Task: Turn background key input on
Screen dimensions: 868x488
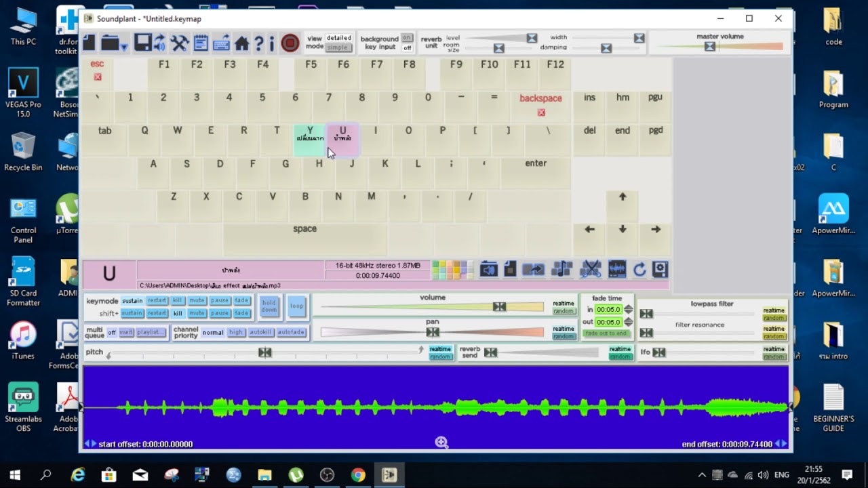Action: pyautogui.click(x=407, y=38)
